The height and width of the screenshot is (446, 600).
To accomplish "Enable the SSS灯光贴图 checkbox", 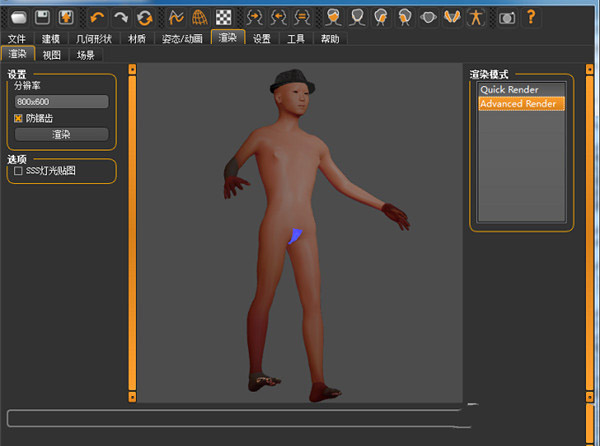I will click(18, 171).
